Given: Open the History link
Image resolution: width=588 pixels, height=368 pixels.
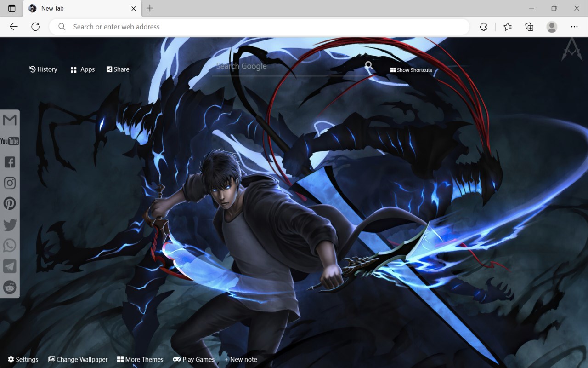Looking at the screenshot, I should pyautogui.click(x=43, y=69).
